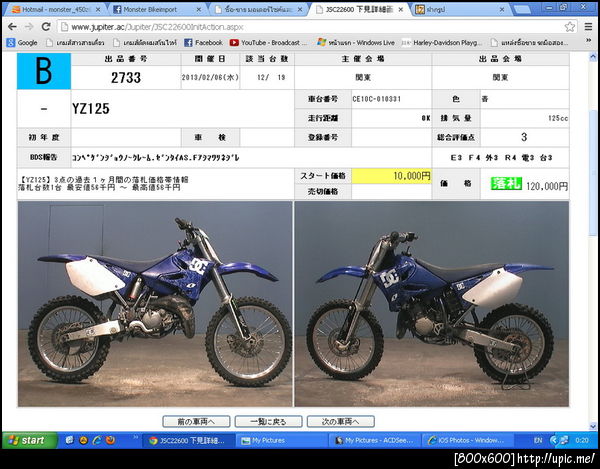
Task: Open the Facebook bookmark
Action: pyautogui.click(x=204, y=42)
